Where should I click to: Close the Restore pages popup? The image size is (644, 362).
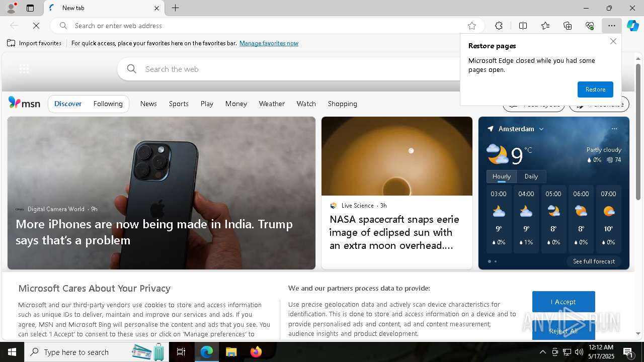pos(613,41)
